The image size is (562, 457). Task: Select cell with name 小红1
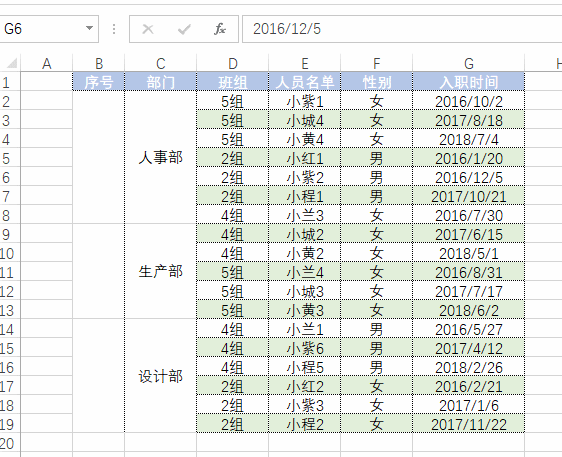pos(305,158)
